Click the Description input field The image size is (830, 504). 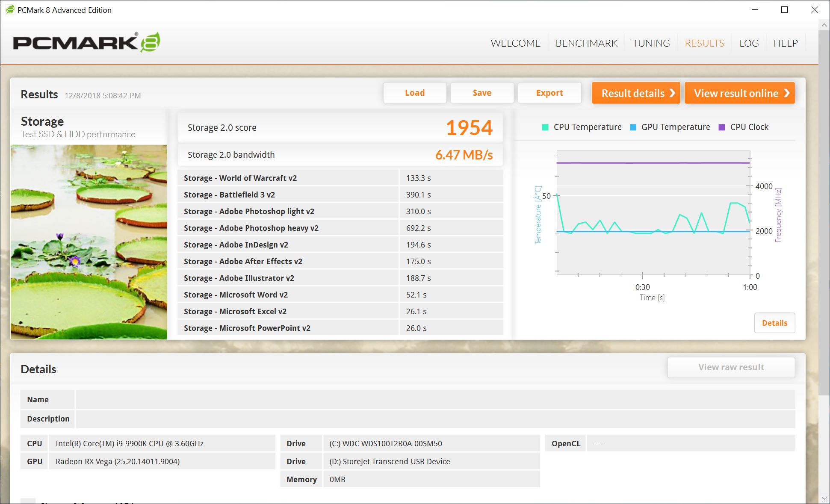435,419
